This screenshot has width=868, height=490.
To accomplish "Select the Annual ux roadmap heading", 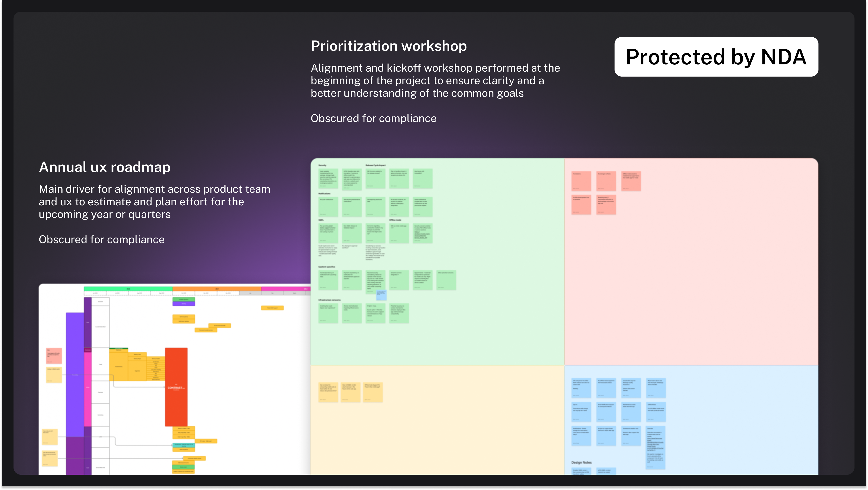I will click(105, 167).
